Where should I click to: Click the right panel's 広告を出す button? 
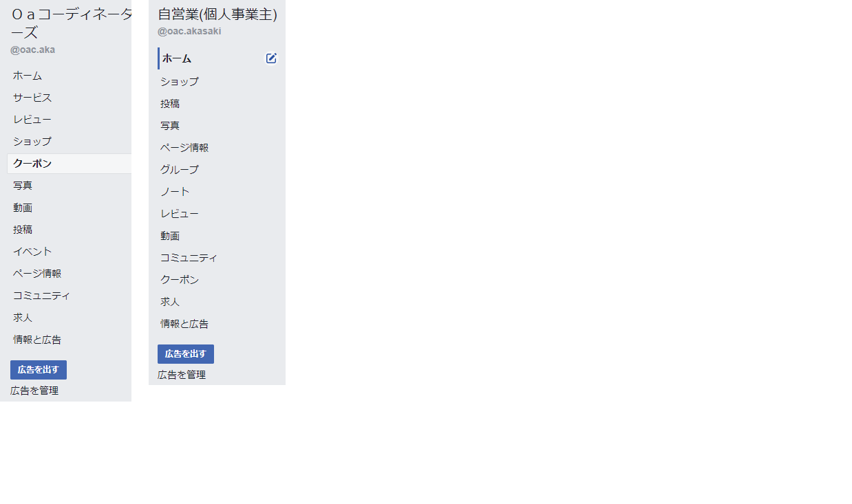(x=186, y=354)
